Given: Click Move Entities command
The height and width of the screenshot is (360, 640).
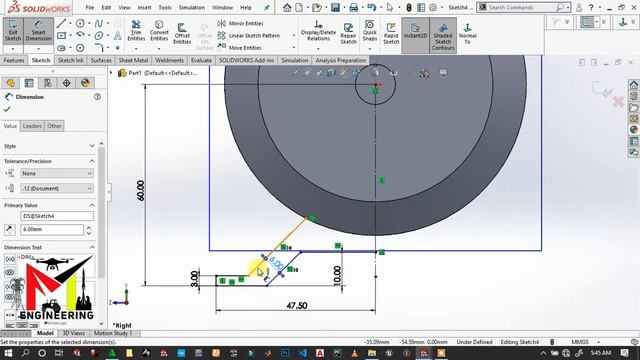Looking at the screenshot, I should [x=240, y=47].
